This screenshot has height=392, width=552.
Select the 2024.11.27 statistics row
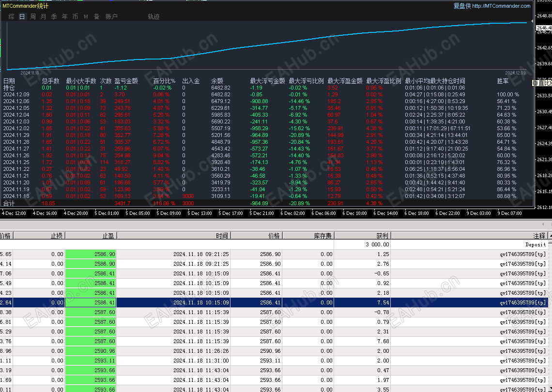click(267, 149)
